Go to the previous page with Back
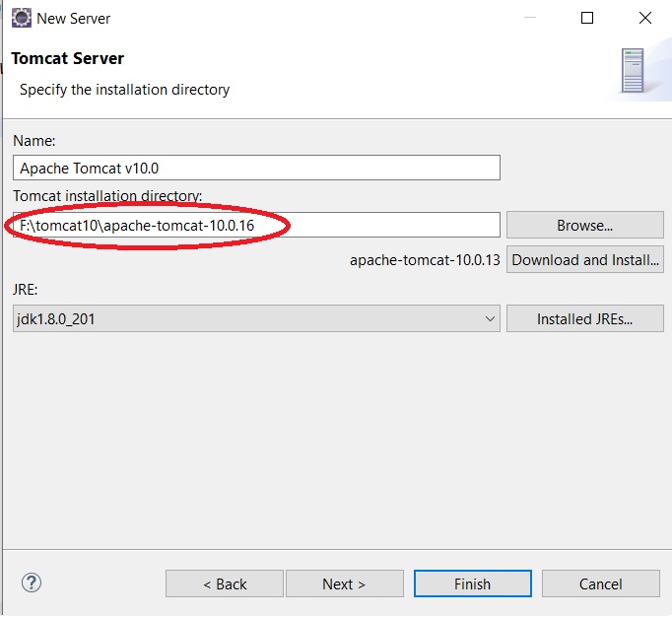This screenshot has height=617, width=672. pyautogui.click(x=225, y=583)
